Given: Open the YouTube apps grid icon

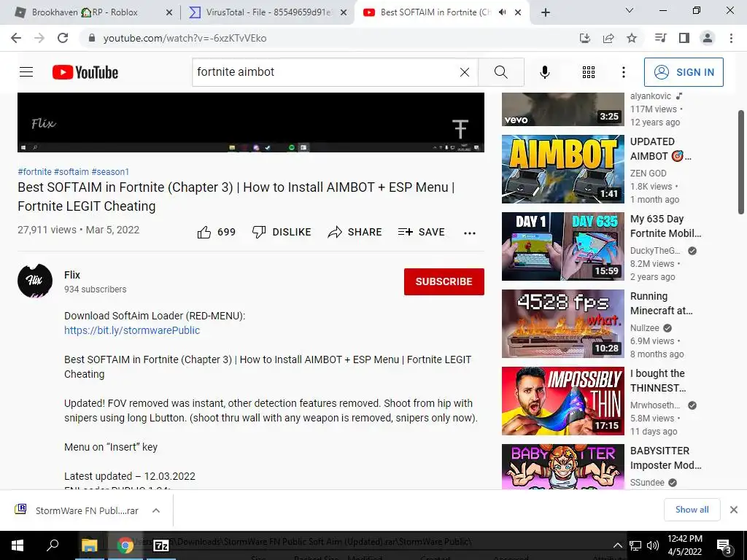Looking at the screenshot, I should (x=589, y=72).
